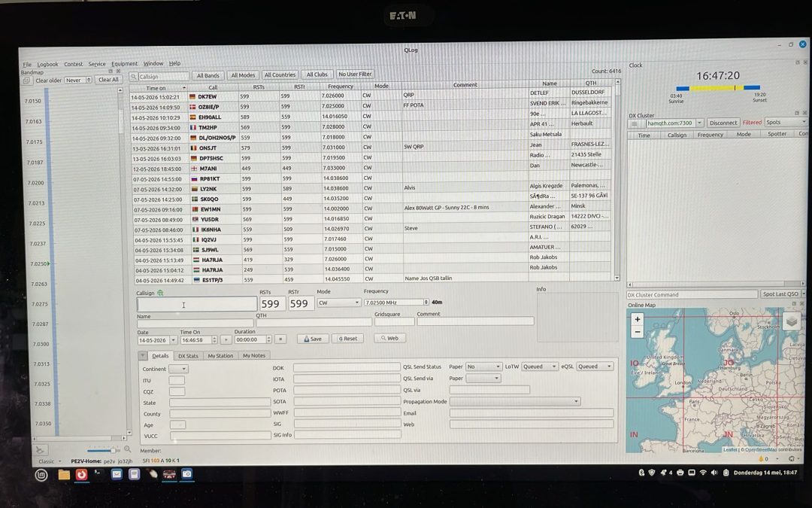Click the No User Filter button
The width and height of the screenshot is (812, 508).
point(355,74)
